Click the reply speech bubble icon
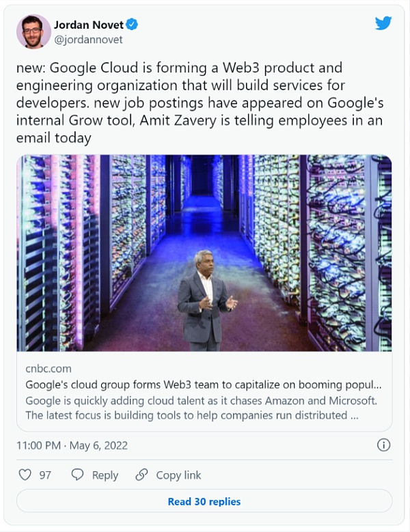Screen dimensions: 410x532 78,475
